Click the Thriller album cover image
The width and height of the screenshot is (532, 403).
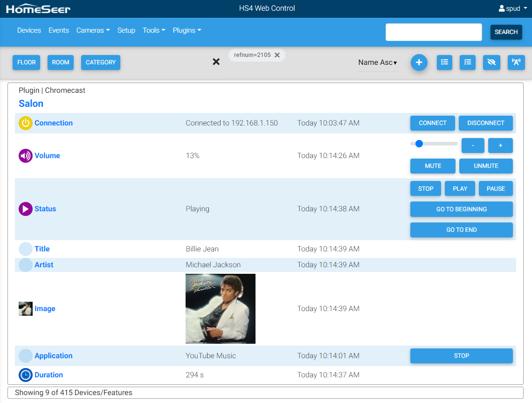[221, 309]
